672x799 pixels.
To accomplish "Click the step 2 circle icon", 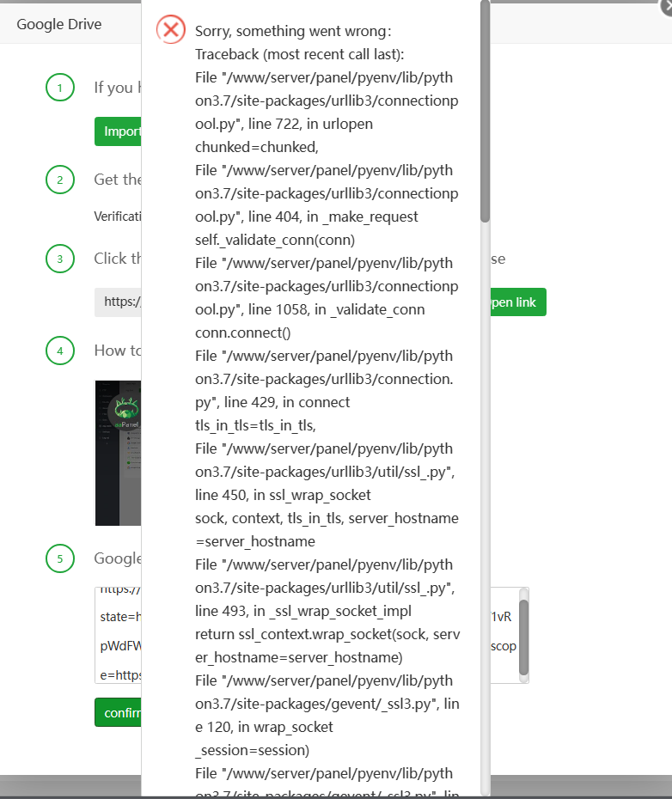I will click(x=59, y=180).
